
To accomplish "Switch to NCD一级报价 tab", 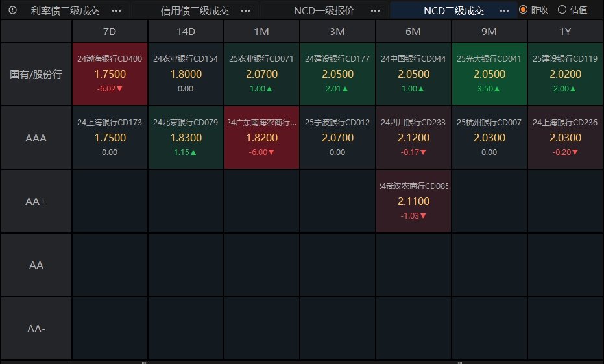I will (x=324, y=10).
